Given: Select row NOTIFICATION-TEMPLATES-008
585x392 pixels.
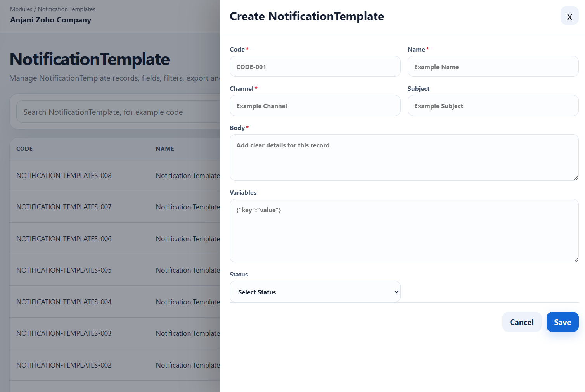Looking at the screenshot, I should (x=115, y=175).
